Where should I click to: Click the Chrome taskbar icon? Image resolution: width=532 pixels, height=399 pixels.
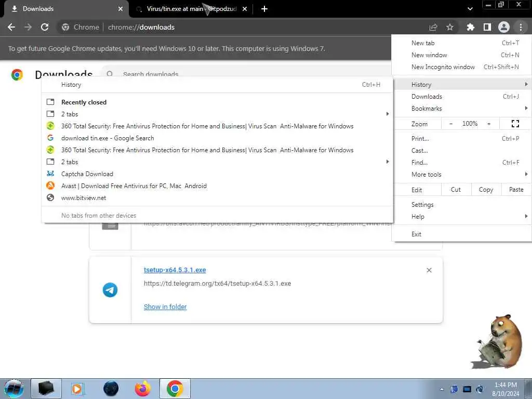pyautogui.click(x=175, y=389)
